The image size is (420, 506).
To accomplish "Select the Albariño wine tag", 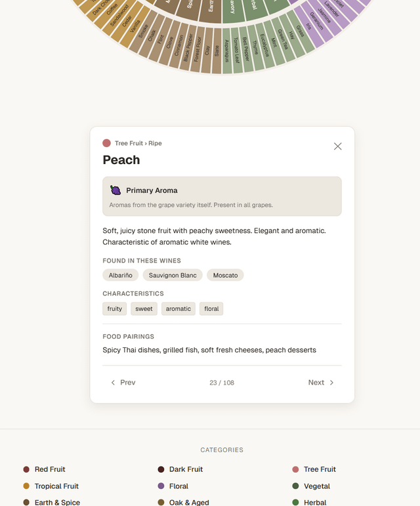I will click(x=121, y=275).
